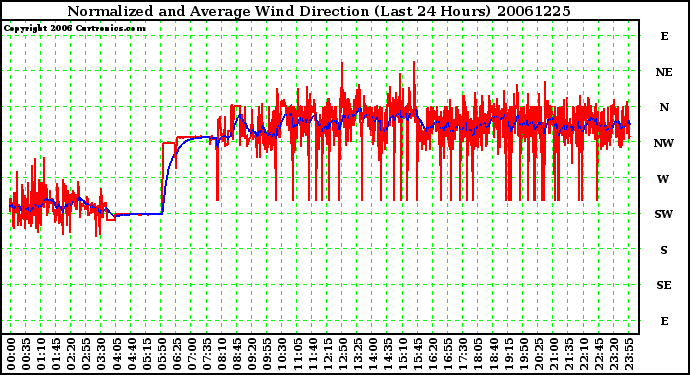Click the '02:55' time axis label
Screen dimensions: 690x375
coord(86,354)
